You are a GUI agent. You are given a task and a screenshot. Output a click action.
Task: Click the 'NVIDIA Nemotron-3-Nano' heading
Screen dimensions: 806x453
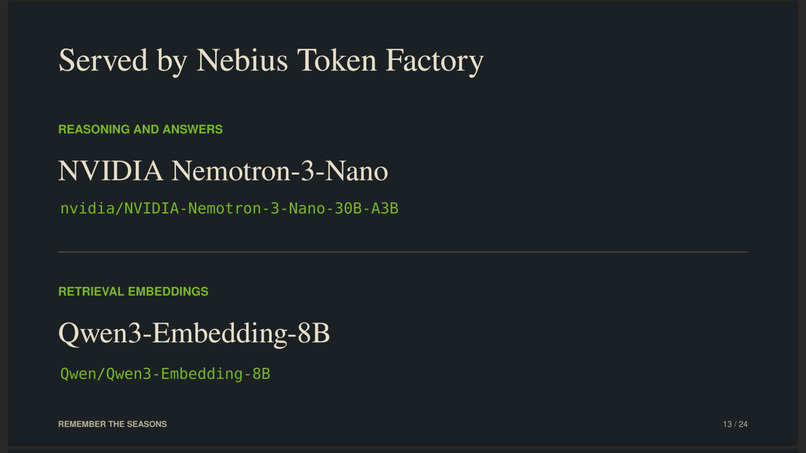pyautogui.click(x=223, y=171)
